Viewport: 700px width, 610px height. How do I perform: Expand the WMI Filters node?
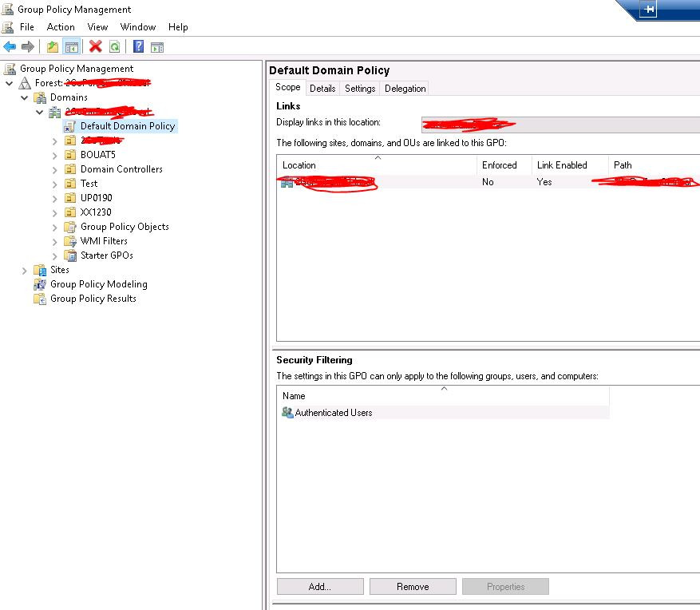[x=54, y=242]
